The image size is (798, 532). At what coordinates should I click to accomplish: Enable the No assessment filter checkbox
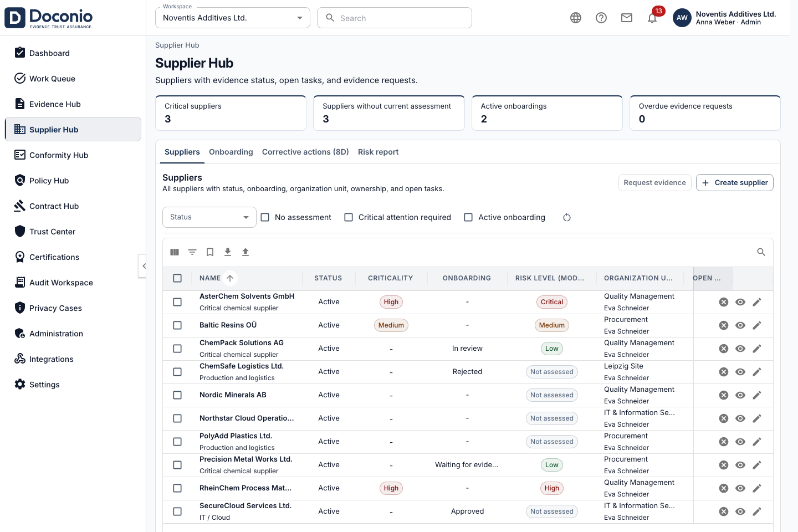(x=265, y=217)
